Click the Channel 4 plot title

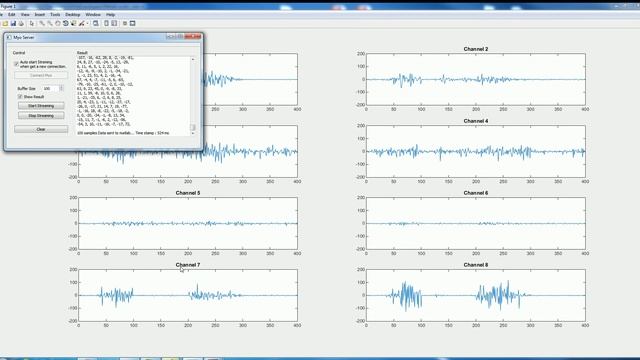476,121
